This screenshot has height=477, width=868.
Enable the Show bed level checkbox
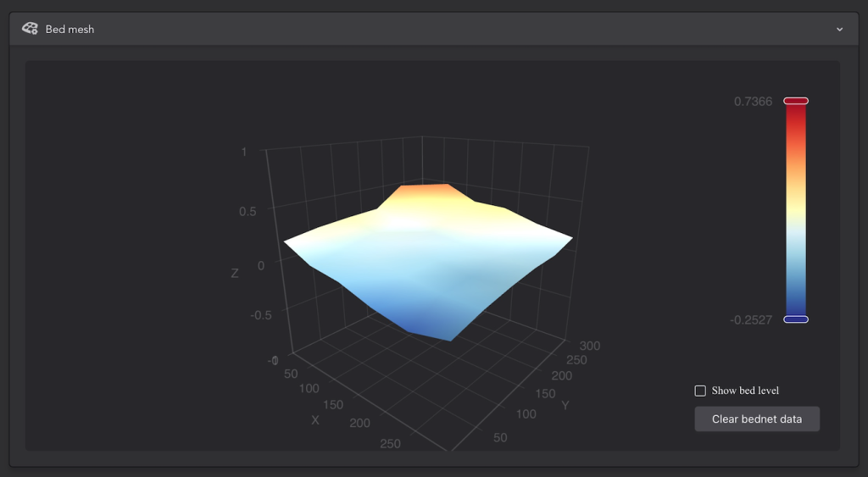[x=700, y=391]
